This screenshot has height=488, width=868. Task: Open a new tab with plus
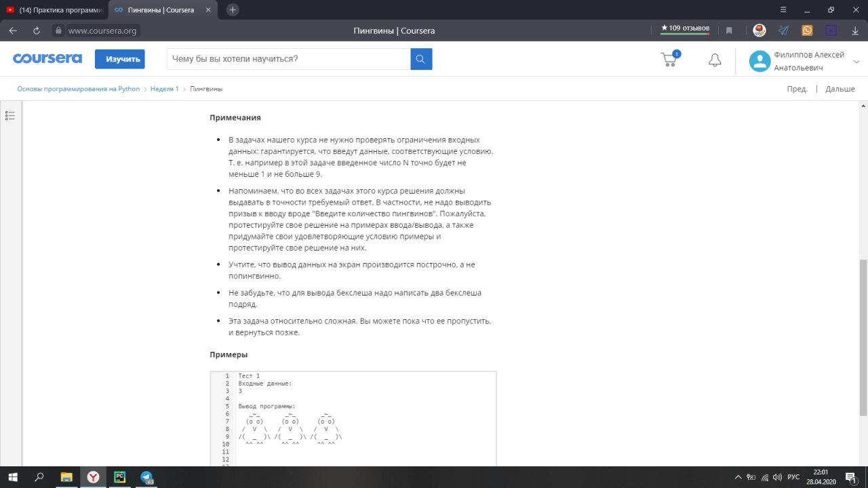coord(233,9)
